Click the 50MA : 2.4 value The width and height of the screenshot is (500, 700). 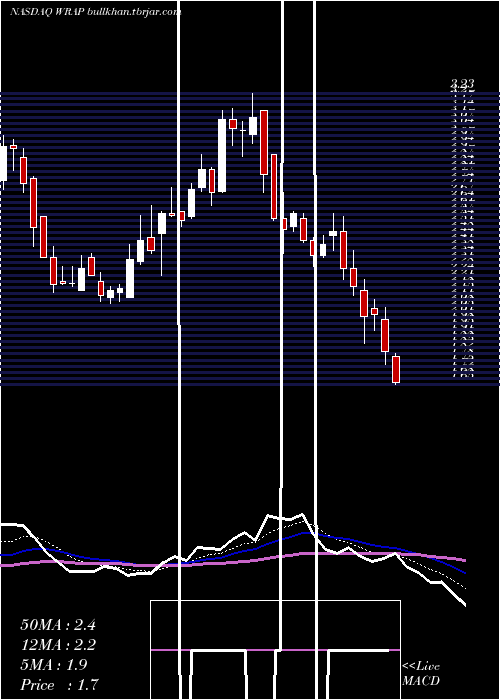[x=58, y=625]
